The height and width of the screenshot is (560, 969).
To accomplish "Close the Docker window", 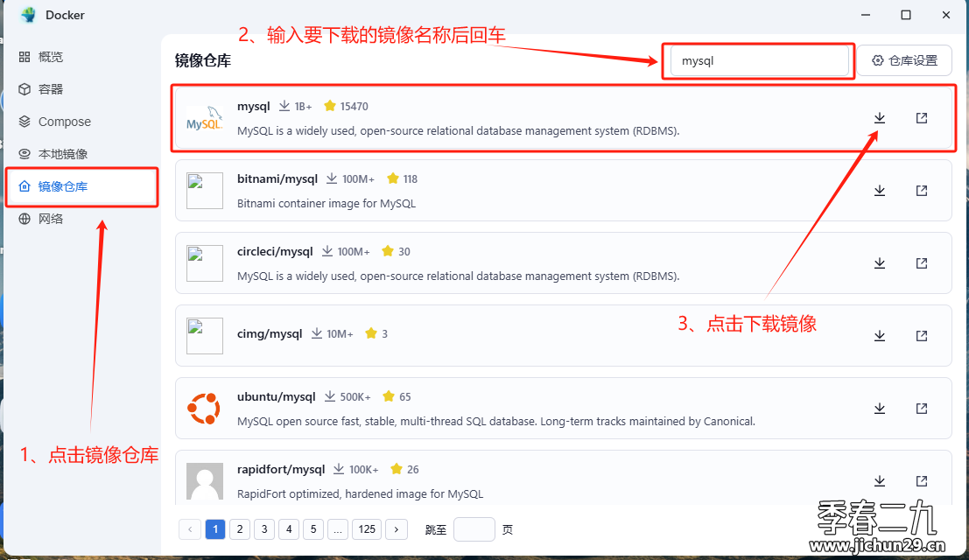I will (x=946, y=15).
